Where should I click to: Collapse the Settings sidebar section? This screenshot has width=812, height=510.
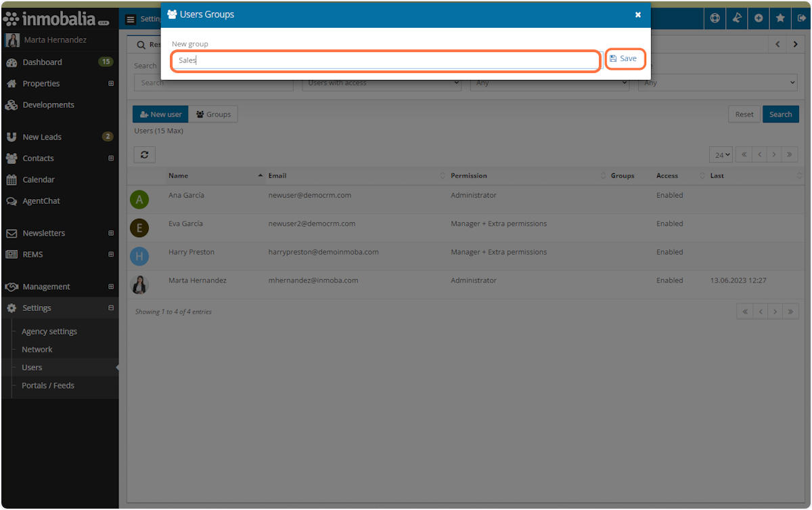tap(111, 308)
